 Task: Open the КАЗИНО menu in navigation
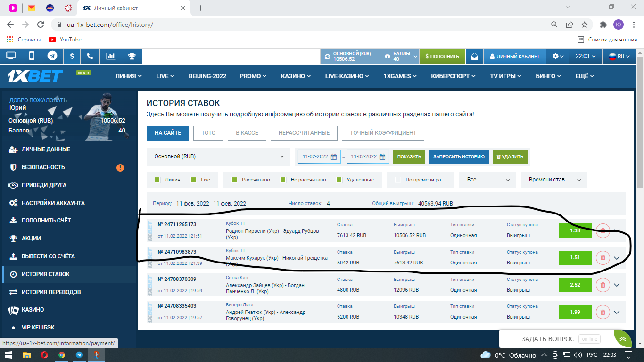[296, 76]
